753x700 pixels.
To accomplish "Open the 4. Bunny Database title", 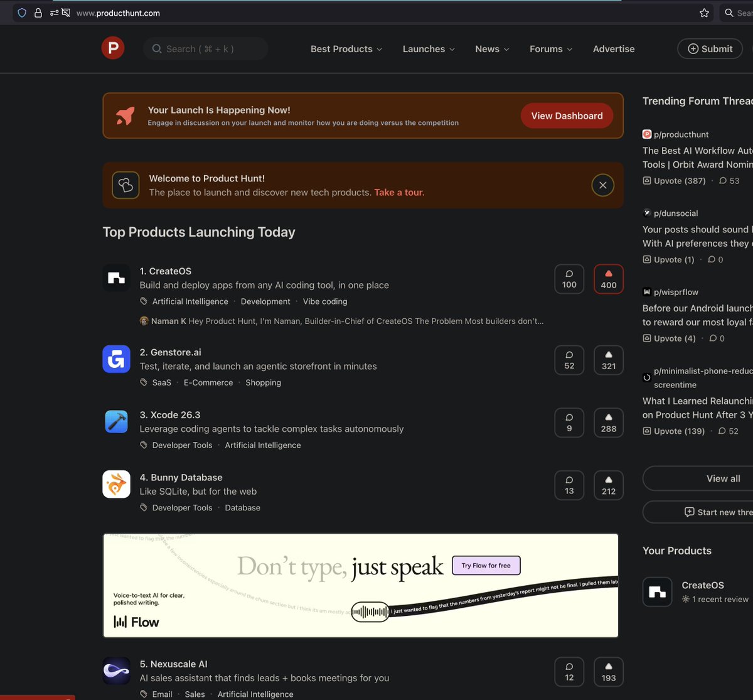I will coord(181,478).
